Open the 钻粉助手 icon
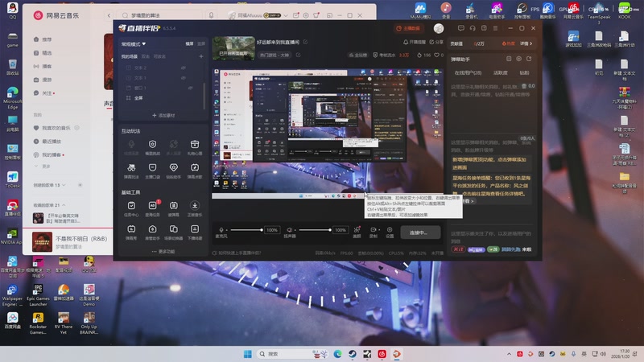 174,171
